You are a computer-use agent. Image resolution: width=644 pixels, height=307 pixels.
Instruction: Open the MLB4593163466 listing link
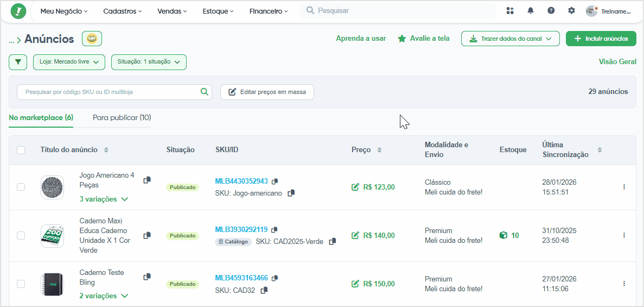pyautogui.click(x=241, y=278)
